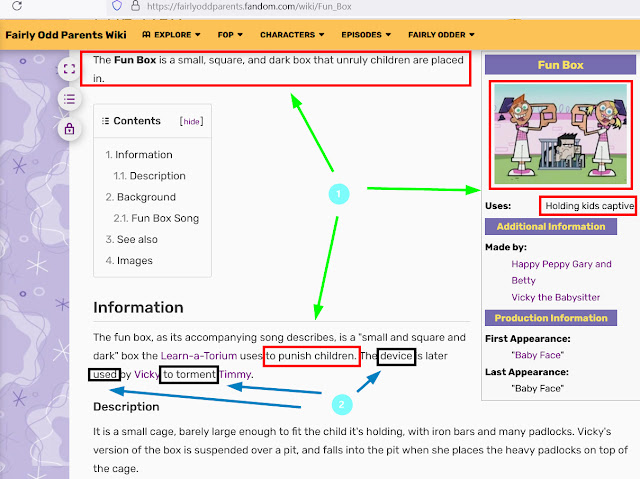Click the purple lock icon in sidebar
Image resolution: width=640 pixels, height=479 pixels.
pos(69,129)
